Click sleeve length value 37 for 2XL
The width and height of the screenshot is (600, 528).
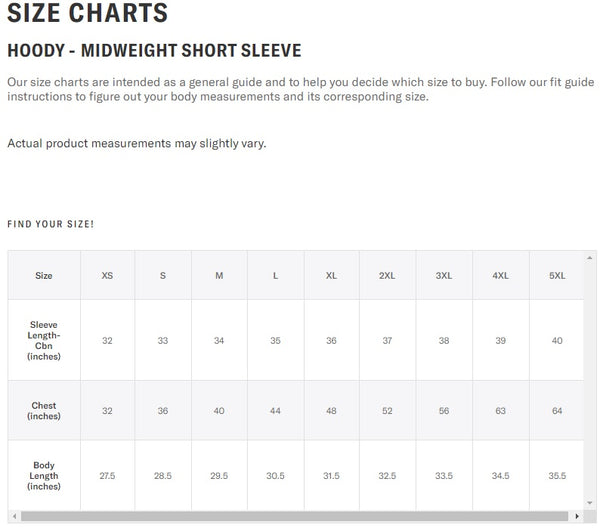coord(387,341)
